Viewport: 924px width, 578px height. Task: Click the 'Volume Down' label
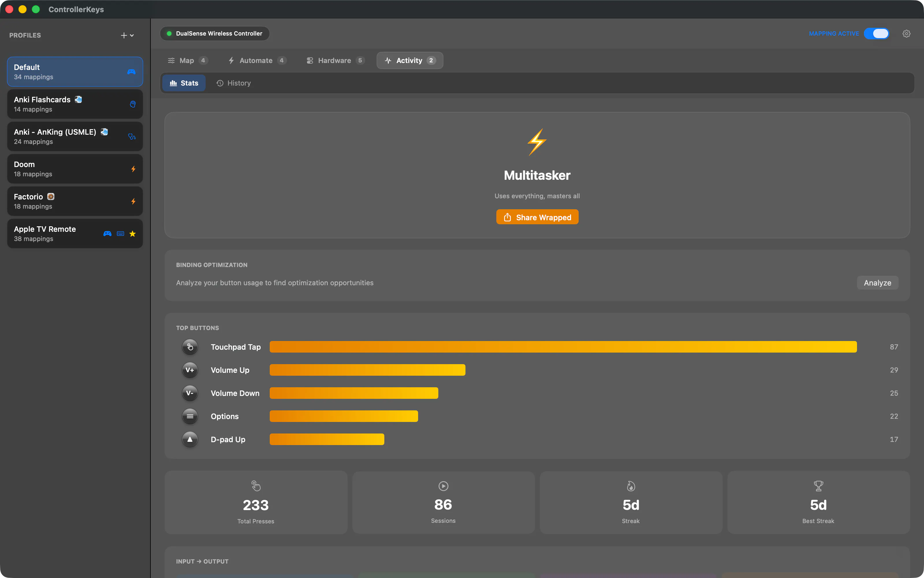pyautogui.click(x=235, y=393)
